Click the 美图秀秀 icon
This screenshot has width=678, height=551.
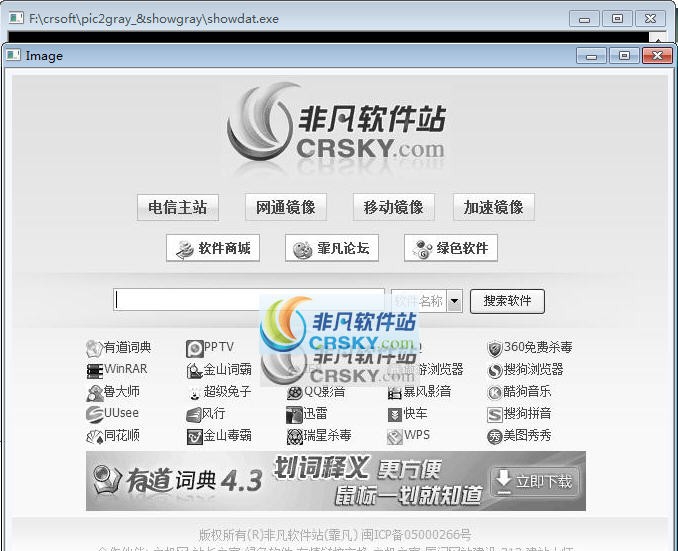[x=495, y=436]
